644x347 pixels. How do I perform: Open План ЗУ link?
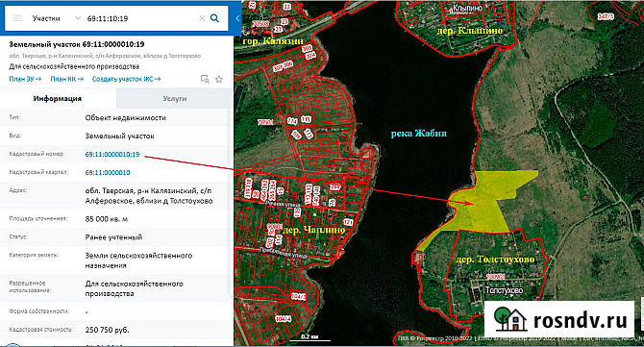tap(25, 79)
